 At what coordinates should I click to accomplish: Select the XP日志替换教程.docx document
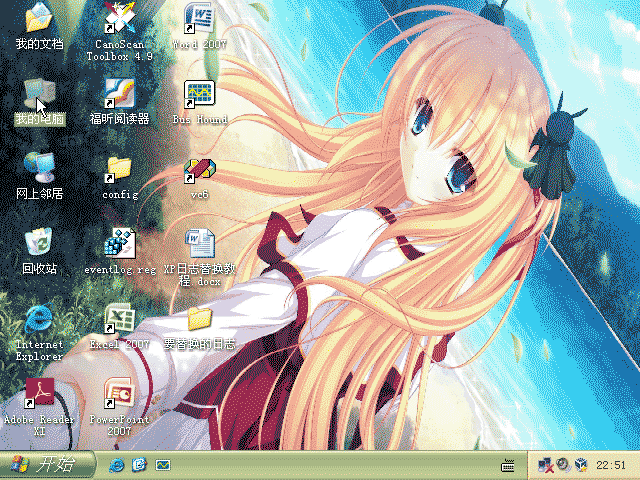[199, 244]
